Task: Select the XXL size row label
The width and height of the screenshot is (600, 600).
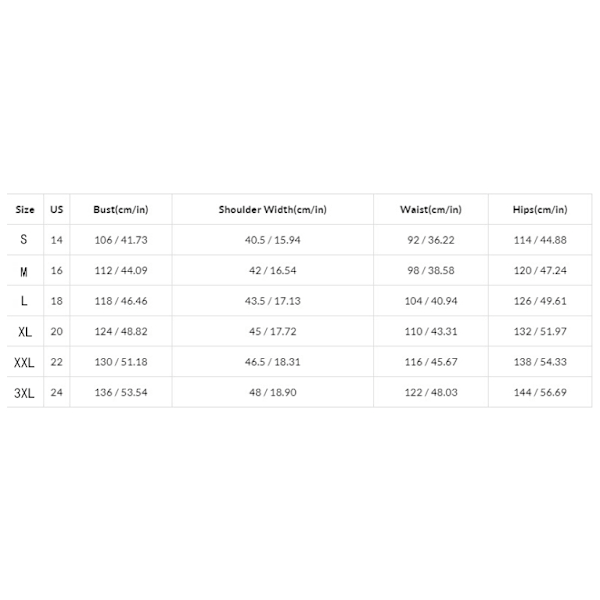Action: click(x=24, y=362)
